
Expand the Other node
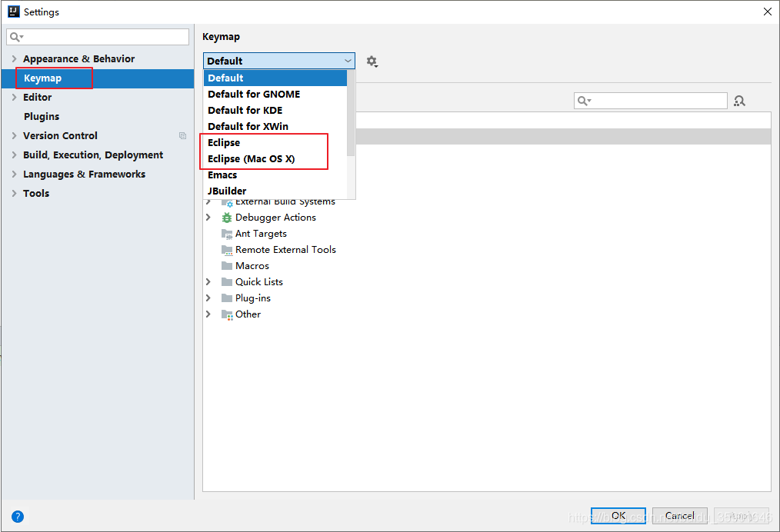click(x=208, y=314)
